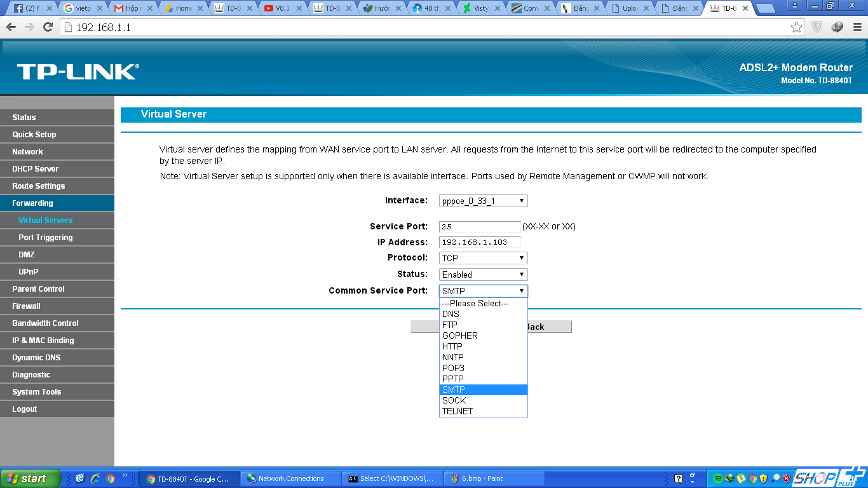868x488 pixels.
Task: Pick FTP from common service ports
Action: 450,325
